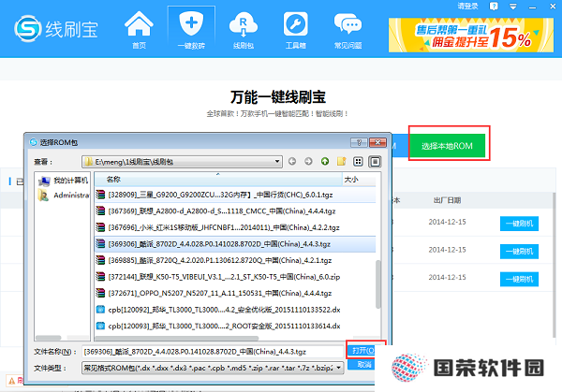The image size is (562, 392).
Task: Click 一键刷机 button in third 2014-12-15 row
Action: click(519, 279)
